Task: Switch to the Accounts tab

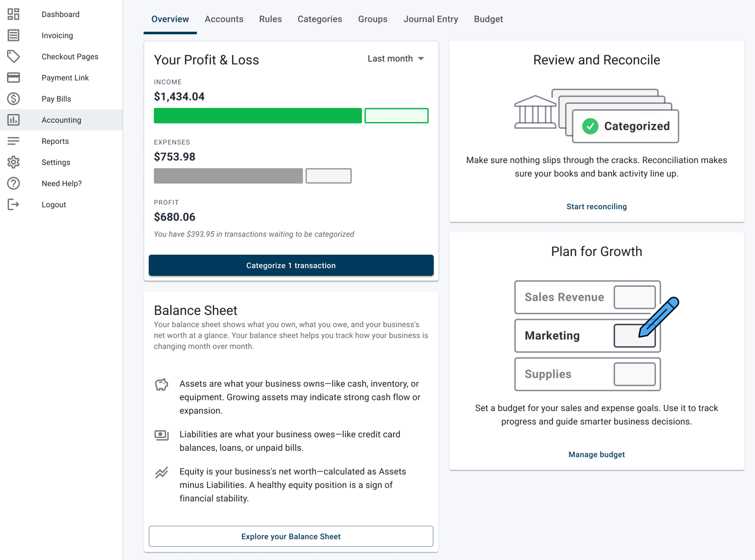Action: 223,19
